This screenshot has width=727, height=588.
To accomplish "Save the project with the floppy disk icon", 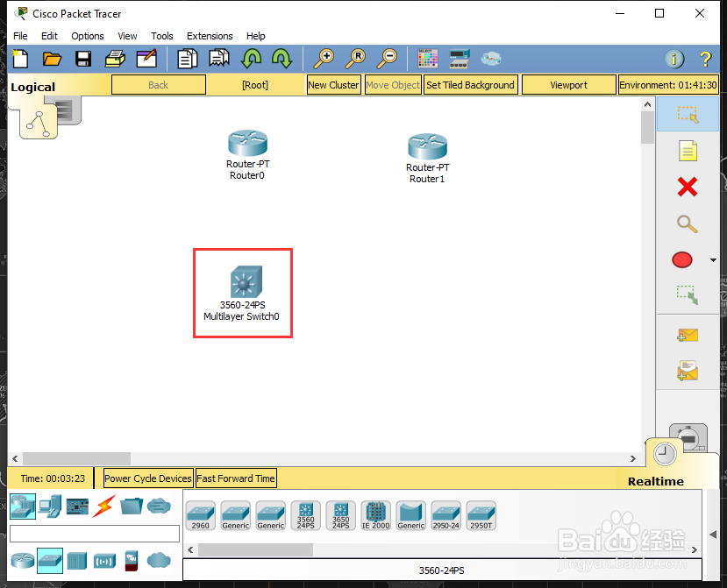I will point(83,59).
